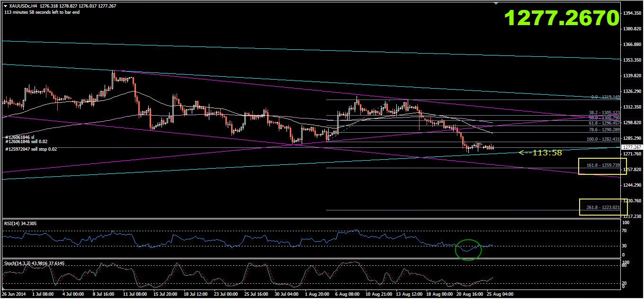Select the #125972047 sell stop 0.02 label
The width and height of the screenshot is (644, 299).
(x=31, y=149)
